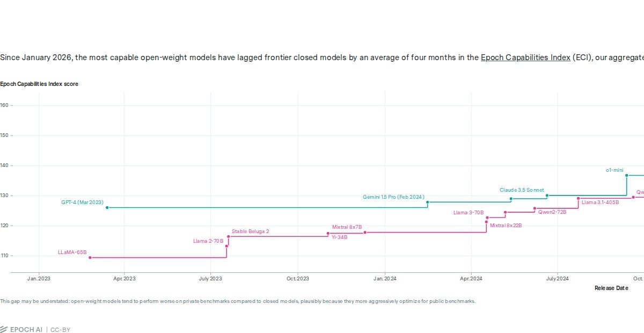Click the Llama 2-70B data point

[x=226, y=246]
